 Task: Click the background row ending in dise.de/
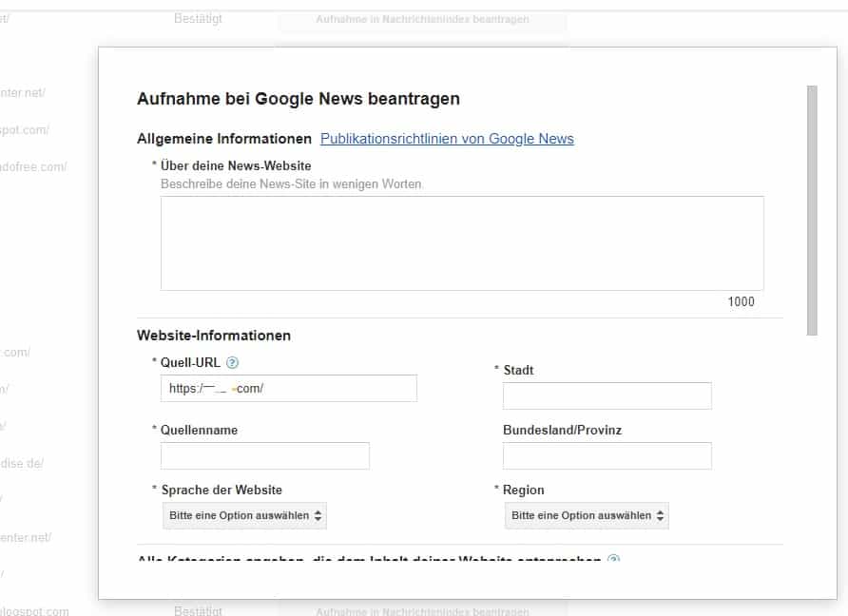[x=22, y=464]
